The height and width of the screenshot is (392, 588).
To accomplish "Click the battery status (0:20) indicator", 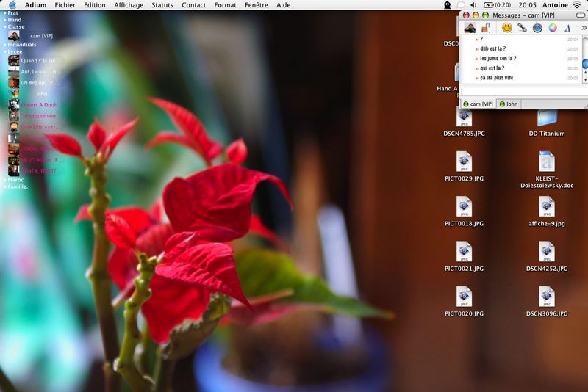I will click(498, 5).
